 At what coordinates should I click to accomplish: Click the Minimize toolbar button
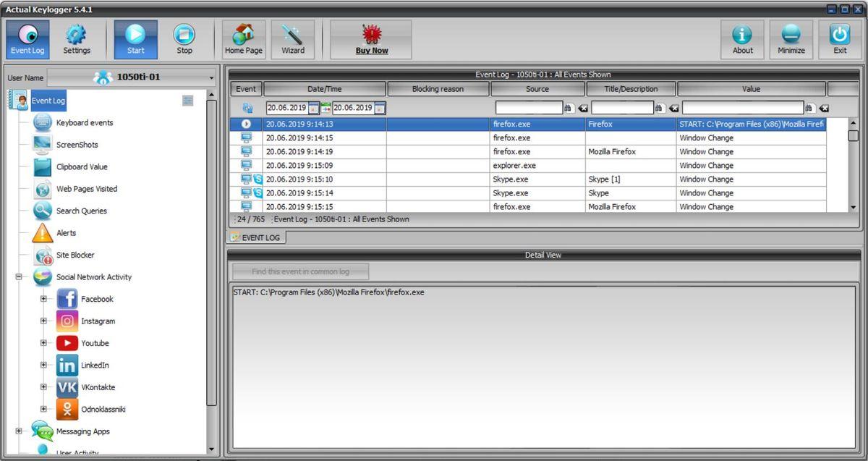pyautogui.click(x=791, y=40)
